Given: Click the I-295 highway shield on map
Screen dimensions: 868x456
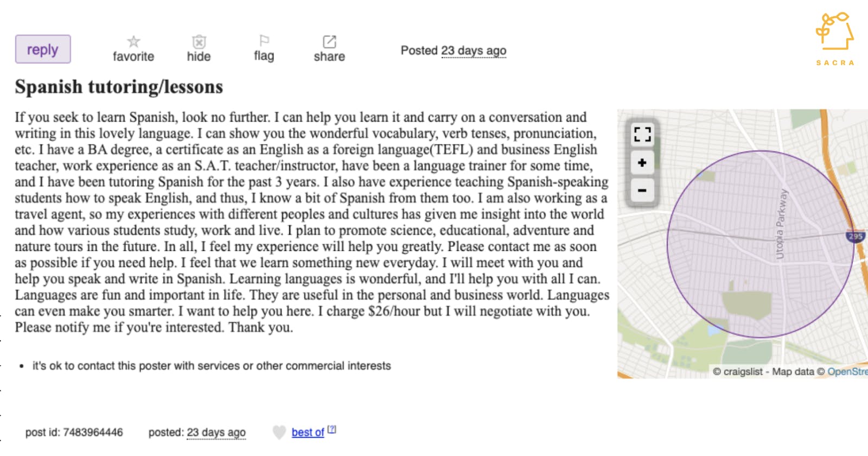Looking at the screenshot, I should 856,236.
